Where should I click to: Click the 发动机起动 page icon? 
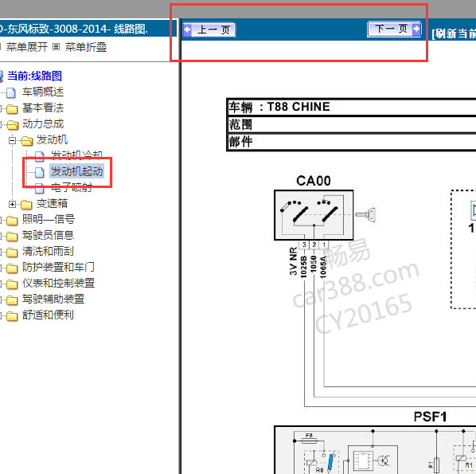tap(40, 172)
